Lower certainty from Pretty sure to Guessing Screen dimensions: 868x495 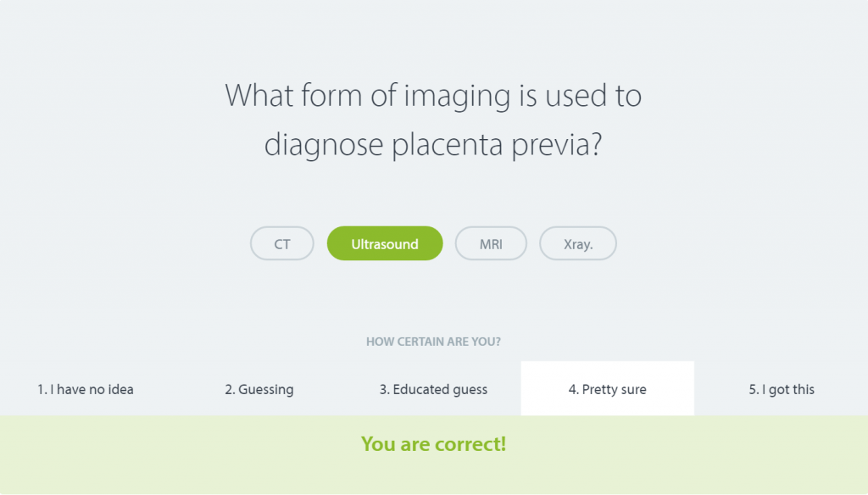[x=259, y=389]
